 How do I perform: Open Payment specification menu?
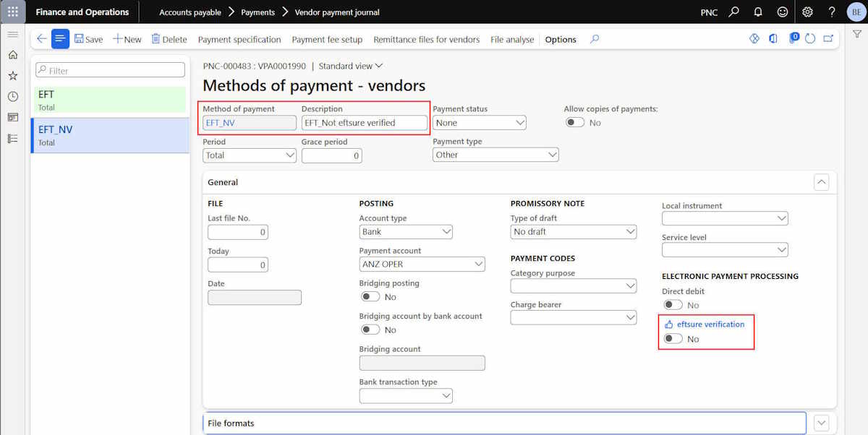[x=239, y=40]
